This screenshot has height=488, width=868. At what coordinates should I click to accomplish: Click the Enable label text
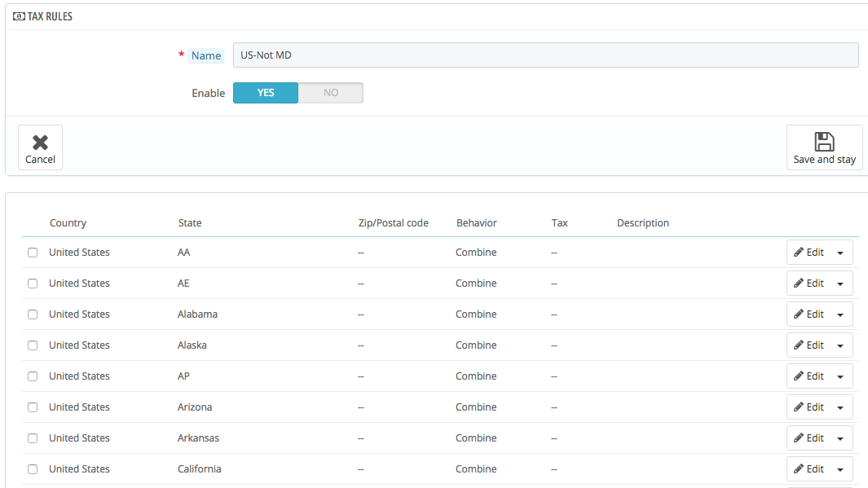click(208, 94)
